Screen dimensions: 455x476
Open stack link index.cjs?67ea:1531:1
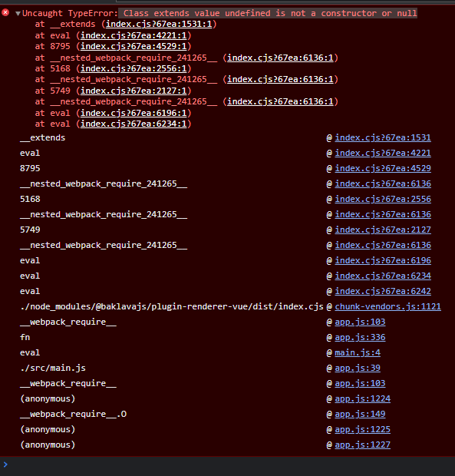(x=159, y=24)
